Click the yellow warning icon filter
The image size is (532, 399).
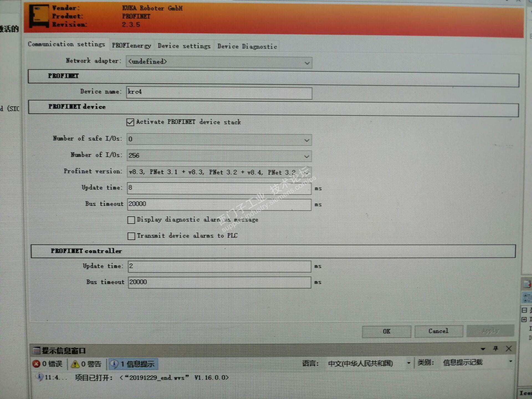(75, 364)
